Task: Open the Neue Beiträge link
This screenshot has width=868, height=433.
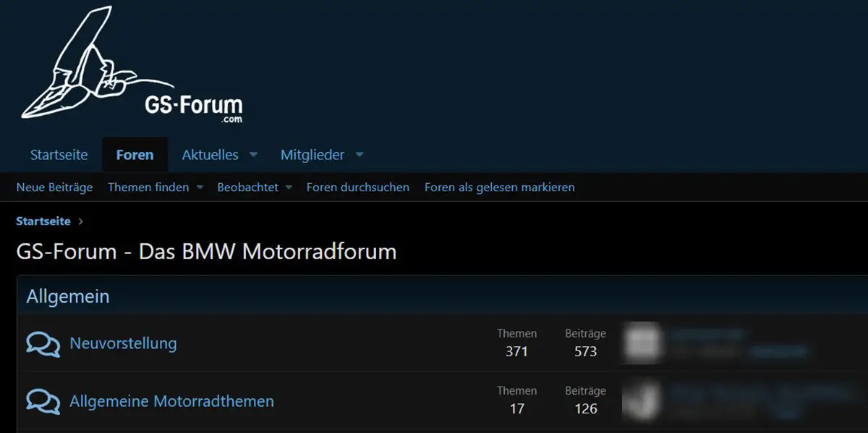Action: 54,188
